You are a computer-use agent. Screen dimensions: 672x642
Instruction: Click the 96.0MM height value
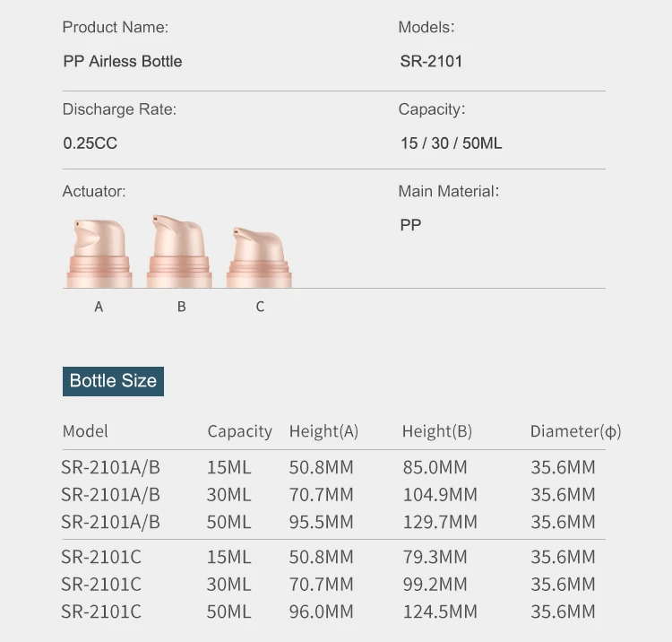[x=322, y=612]
